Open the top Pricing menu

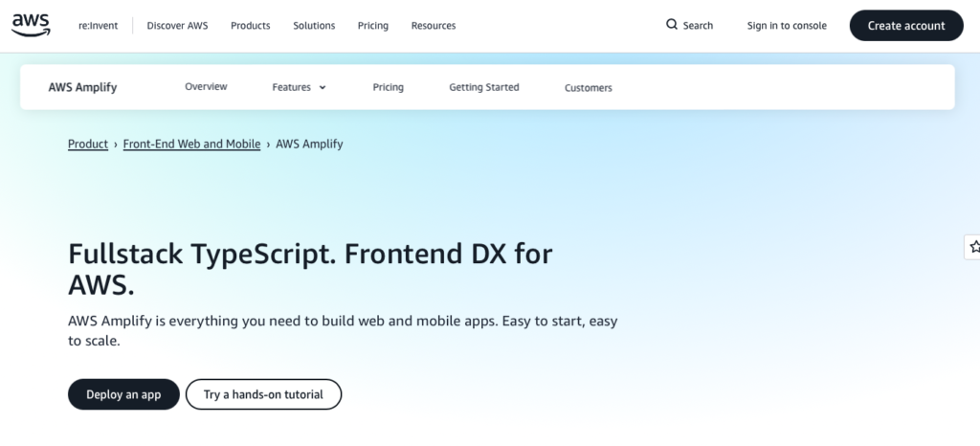[x=373, y=26]
